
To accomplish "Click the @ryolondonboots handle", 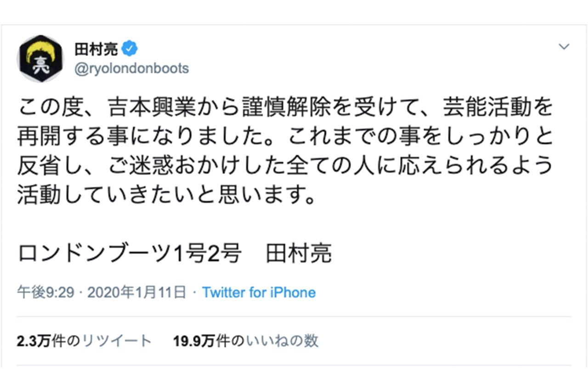I will coord(133,67).
